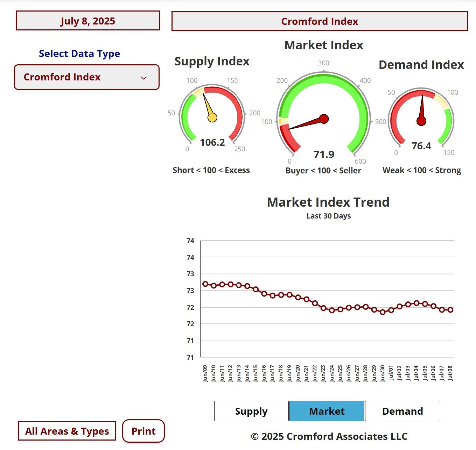This screenshot has height=450, width=476.
Task: Click the Jun/30 data point on trend line
Action: pos(383,312)
